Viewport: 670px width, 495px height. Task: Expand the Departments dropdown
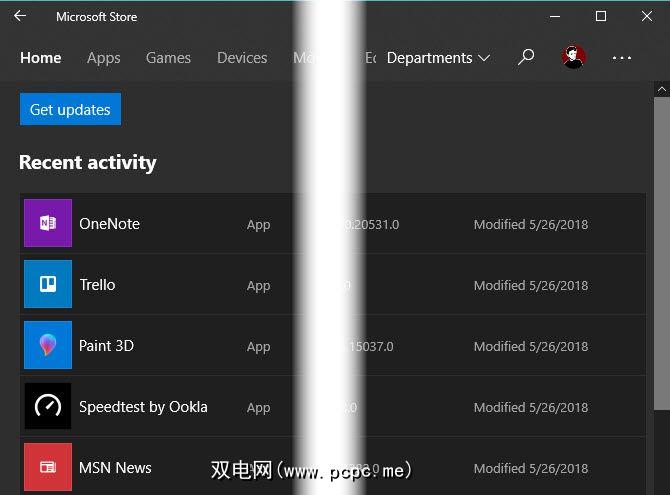438,58
